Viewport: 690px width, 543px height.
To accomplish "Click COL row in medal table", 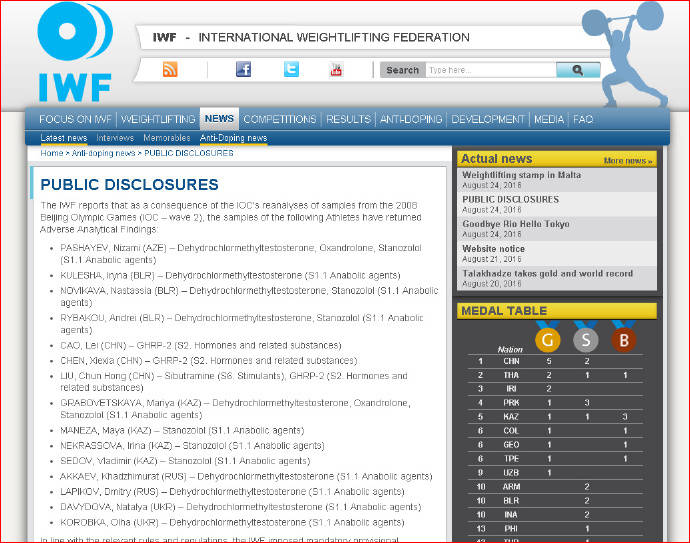I will coord(555,430).
